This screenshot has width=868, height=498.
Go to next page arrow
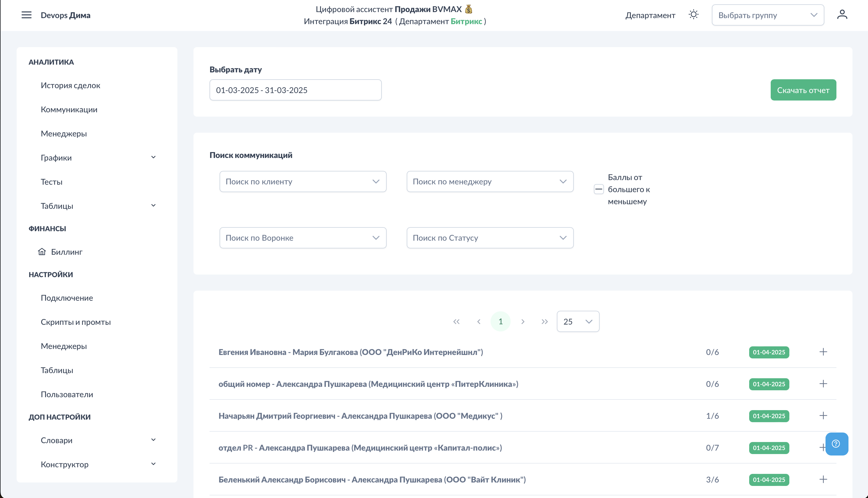coord(522,321)
